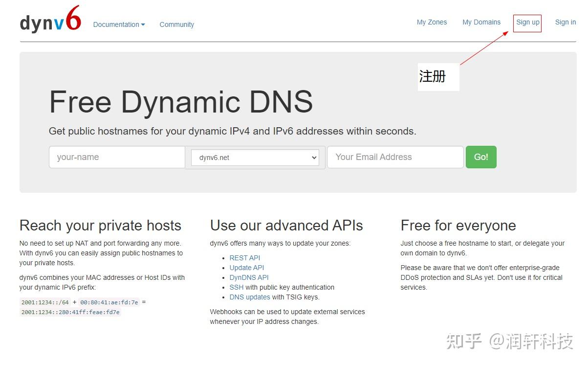Viewport: 588px width, 365px height.
Task: Open the My Zones page
Action: coord(432,22)
